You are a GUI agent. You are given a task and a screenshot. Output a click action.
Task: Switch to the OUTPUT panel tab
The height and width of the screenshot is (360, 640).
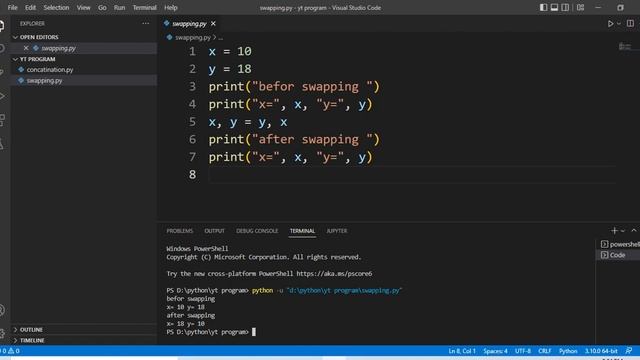pos(215,231)
